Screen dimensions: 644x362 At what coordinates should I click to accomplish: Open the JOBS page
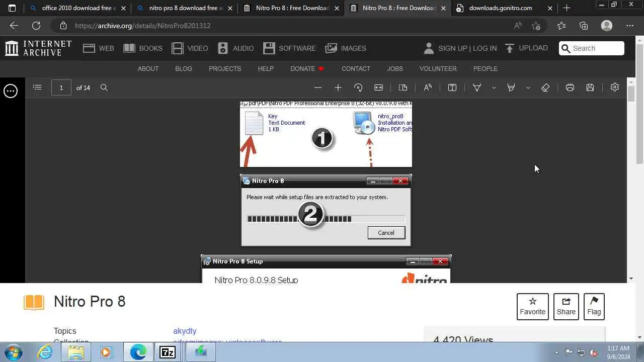coord(395,68)
